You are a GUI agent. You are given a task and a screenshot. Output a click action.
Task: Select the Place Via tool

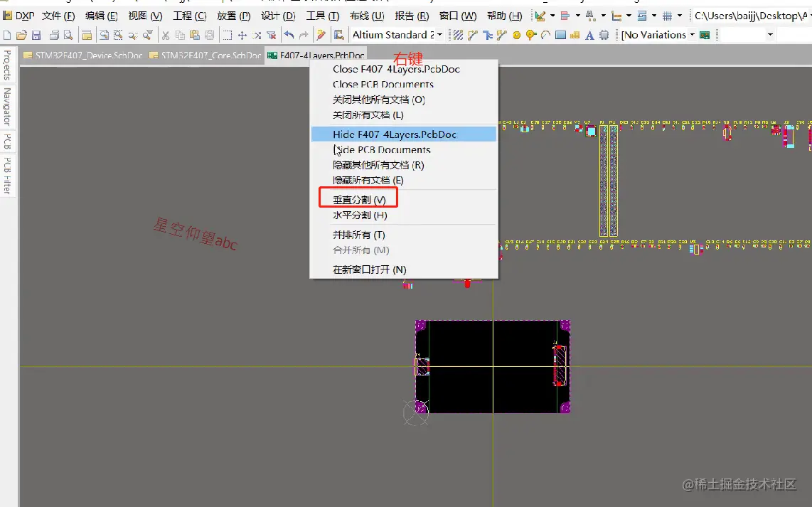[531, 36]
